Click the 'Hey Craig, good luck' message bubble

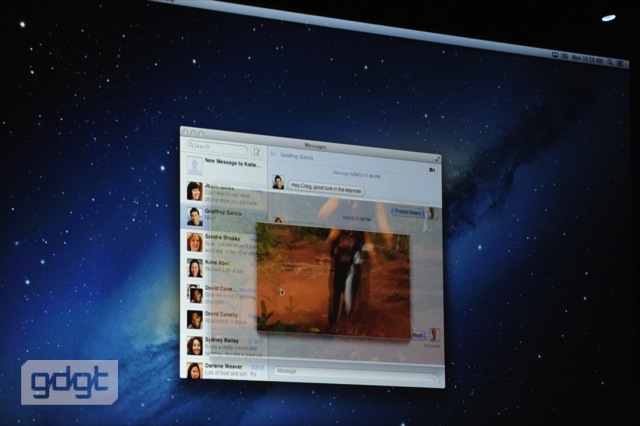[327, 189]
